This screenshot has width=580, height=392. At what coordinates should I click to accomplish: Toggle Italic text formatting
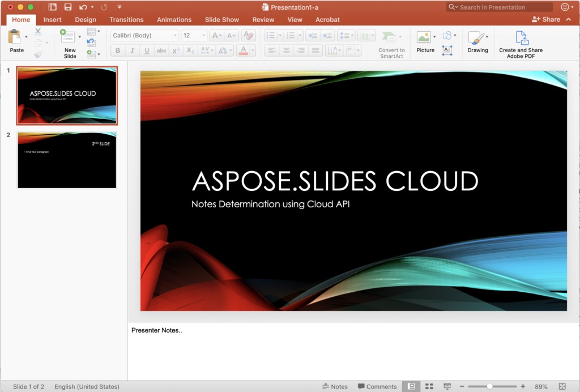coord(133,51)
